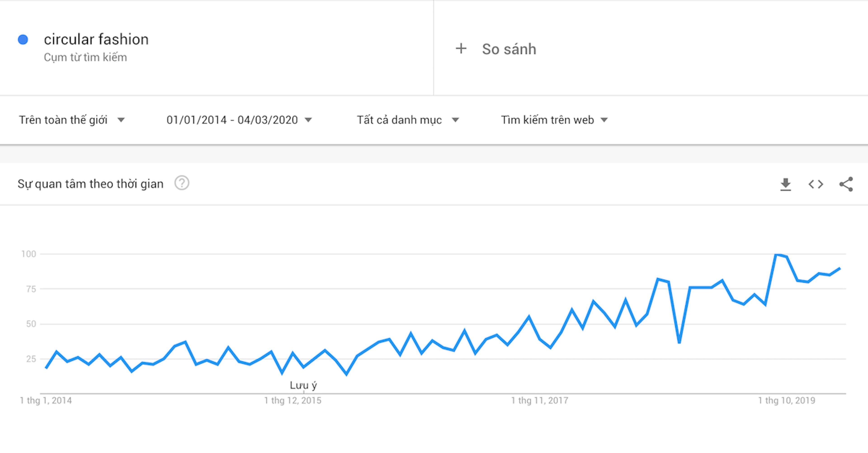Edit the circular fashion search term
This screenshot has width=868, height=453.
tap(96, 39)
